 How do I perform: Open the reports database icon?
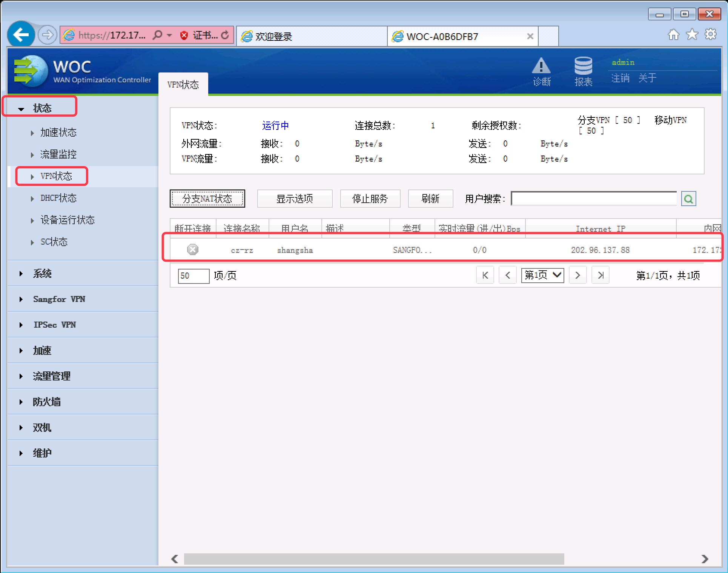(x=583, y=66)
